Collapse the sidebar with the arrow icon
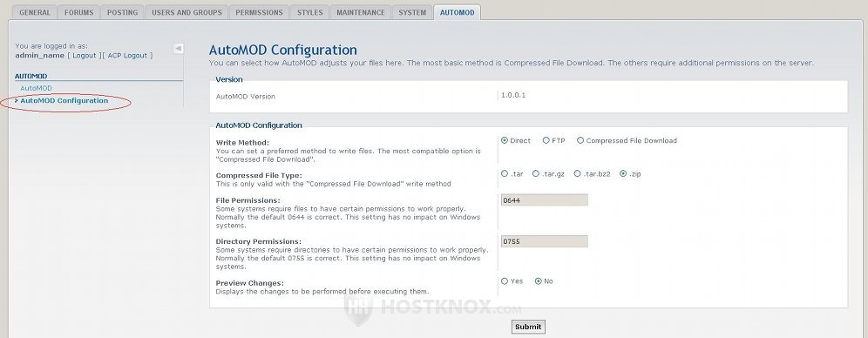The width and height of the screenshot is (868, 338). 179,49
